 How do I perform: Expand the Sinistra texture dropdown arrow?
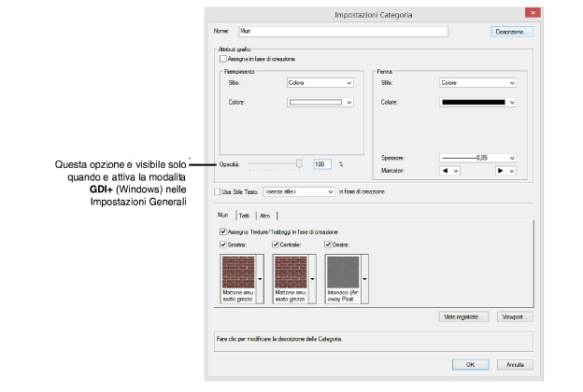coord(260,279)
